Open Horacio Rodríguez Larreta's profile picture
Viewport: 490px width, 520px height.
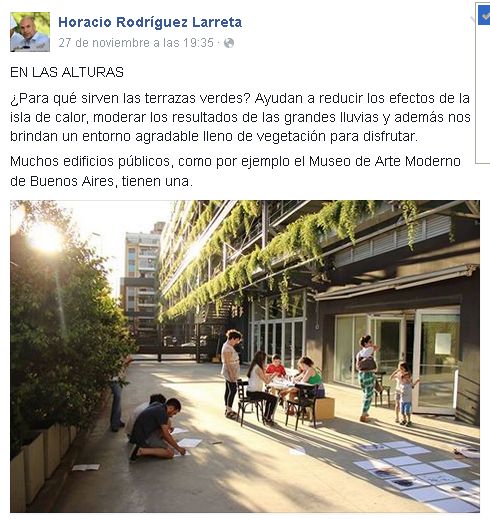point(30,32)
